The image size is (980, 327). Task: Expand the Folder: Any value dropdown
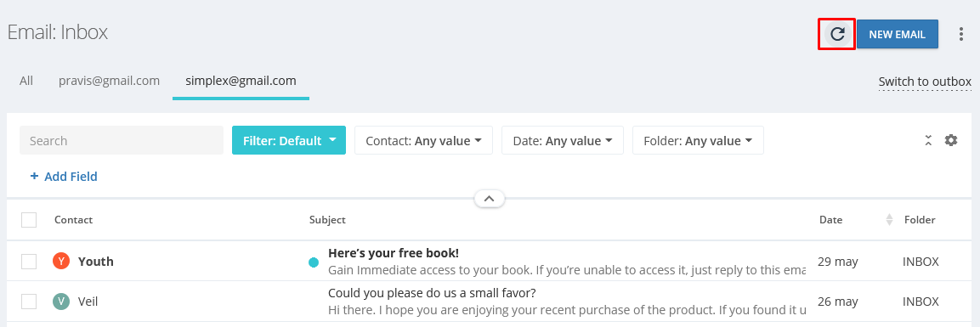coord(698,140)
